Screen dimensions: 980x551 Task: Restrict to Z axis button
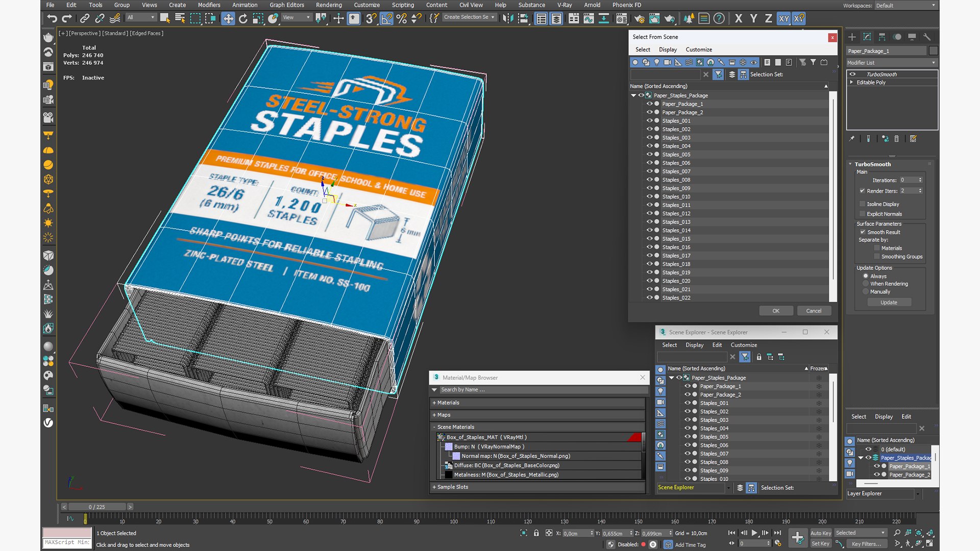point(768,18)
